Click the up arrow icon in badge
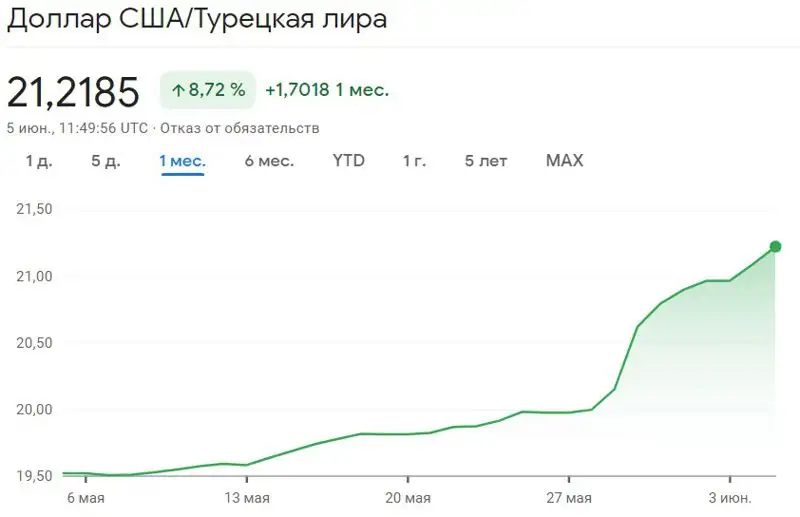800x517 pixels. click(x=179, y=90)
